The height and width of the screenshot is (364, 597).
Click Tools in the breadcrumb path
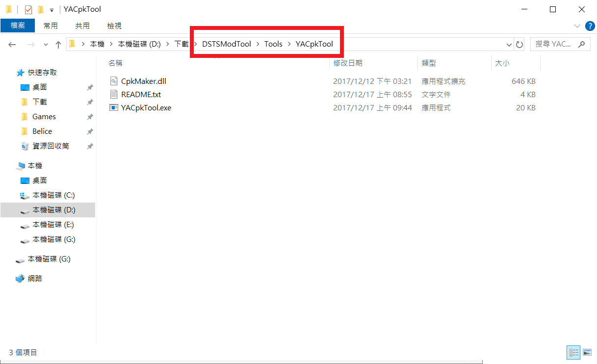click(x=273, y=44)
